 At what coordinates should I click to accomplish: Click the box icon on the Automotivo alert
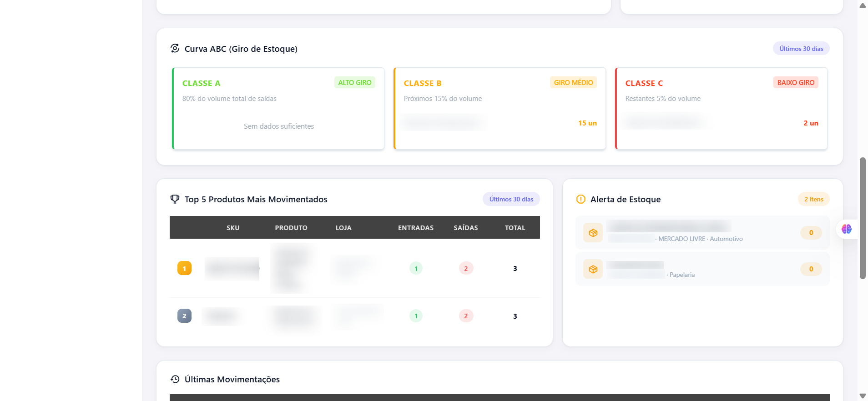tap(593, 233)
